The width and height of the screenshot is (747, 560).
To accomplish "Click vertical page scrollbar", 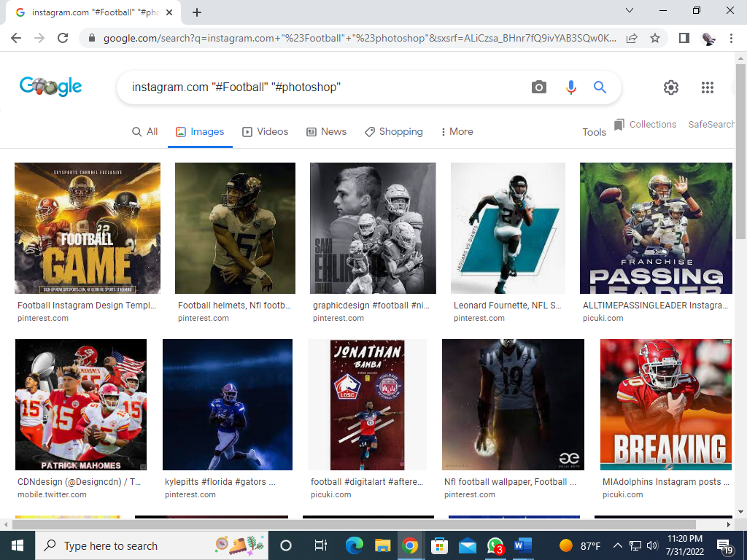I will [740, 152].
